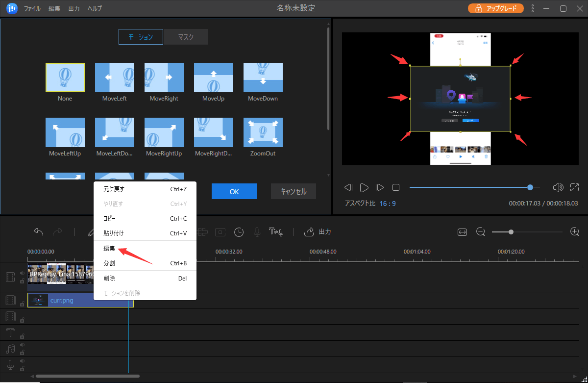The height and width of the screenshot is (383, 588).
Task: Click the speaker volume icon under the preview
Action: click(558, 187)
